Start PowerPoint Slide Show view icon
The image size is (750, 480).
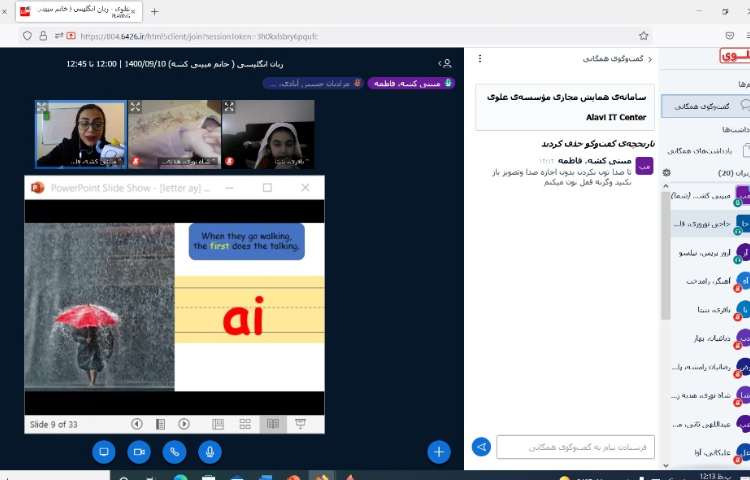[300, 424]
